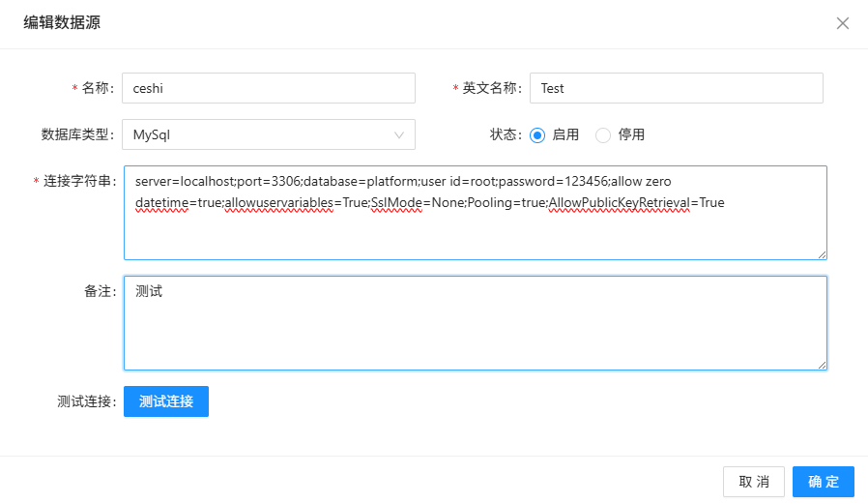The height and width of the screenshot is (504, 868).
Task: Select the 启用 radio button
Action: pos(537,135)
